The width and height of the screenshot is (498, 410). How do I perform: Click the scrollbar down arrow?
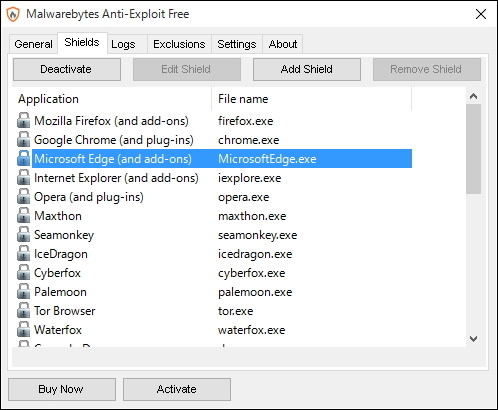473,339
